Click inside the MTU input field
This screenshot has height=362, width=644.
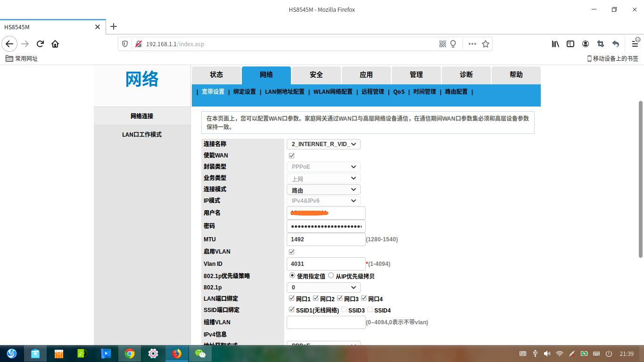tap(325, 239)
